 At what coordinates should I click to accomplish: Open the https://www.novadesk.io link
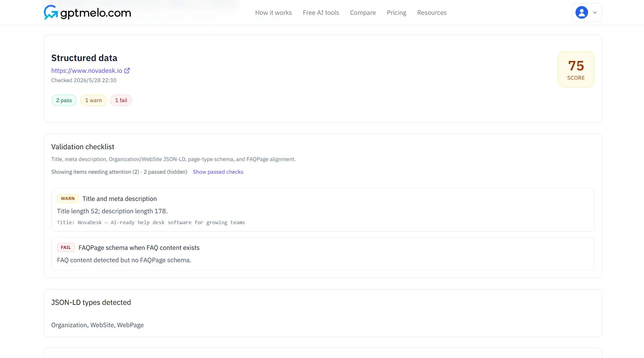(x=87, y=71)
